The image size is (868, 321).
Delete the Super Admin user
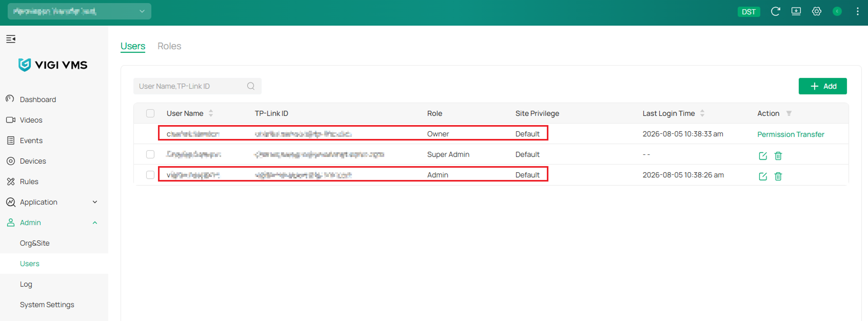coord(778,156)
